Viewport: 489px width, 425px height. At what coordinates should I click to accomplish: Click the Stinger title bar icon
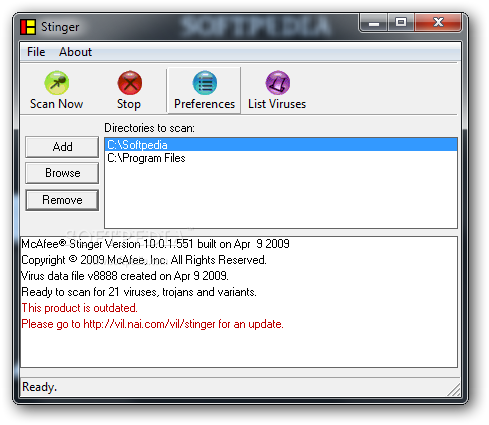point(28,27)
